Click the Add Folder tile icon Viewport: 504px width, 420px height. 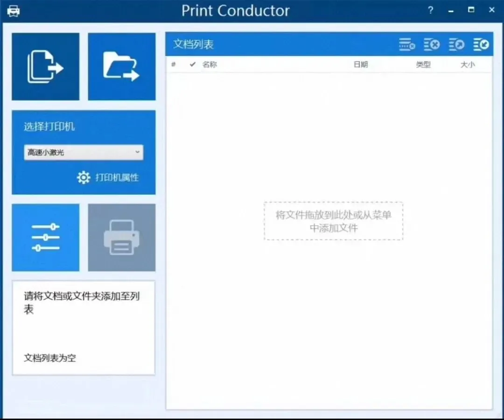coord(121,67)
